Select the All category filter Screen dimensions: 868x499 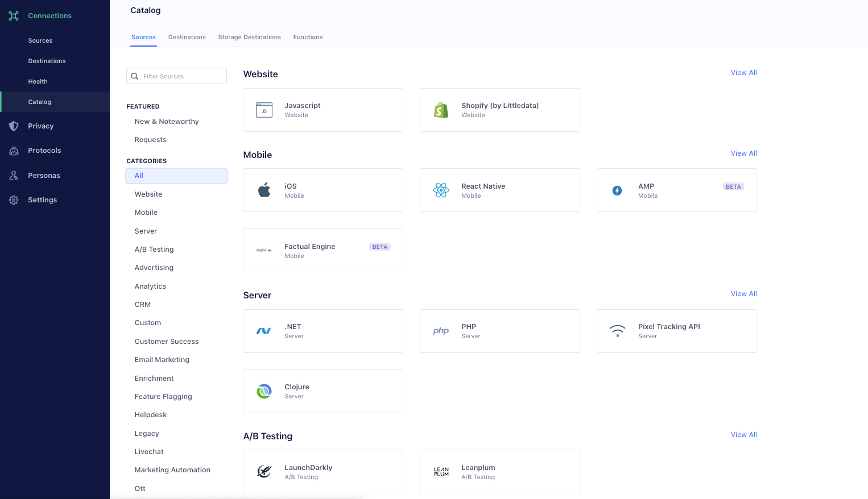click(176, 176)
